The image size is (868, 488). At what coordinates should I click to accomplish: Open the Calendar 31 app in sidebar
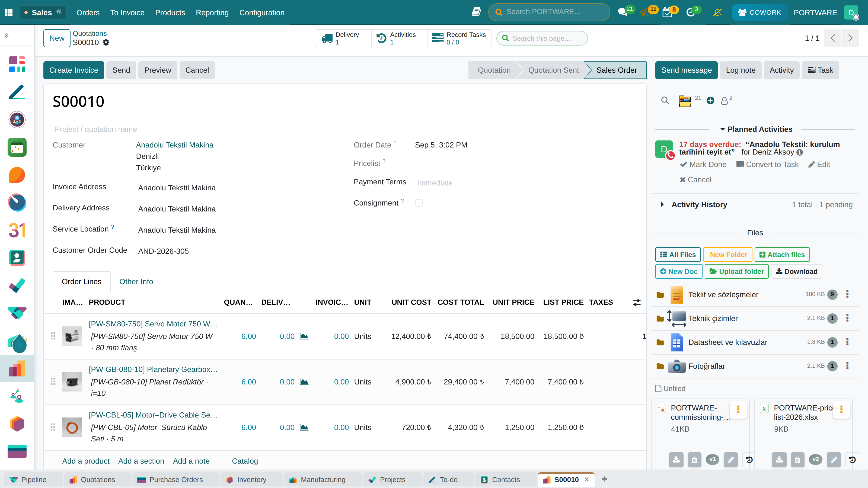17,230
